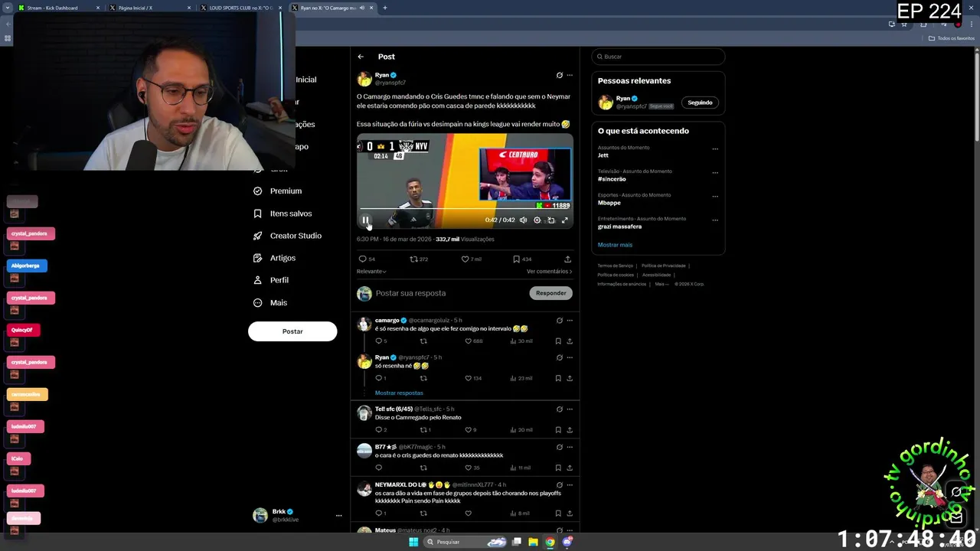Open Itens salvos in the sidebar

[283, 214]
